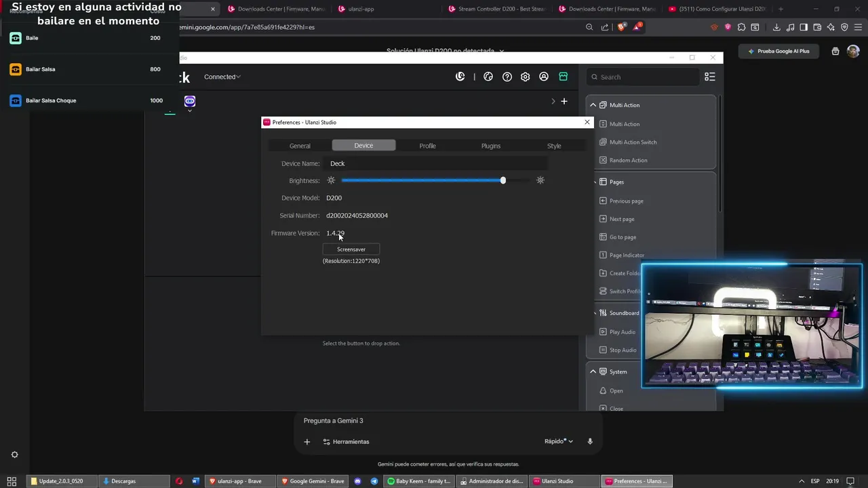Click the Search actions field
This screenshot has width=868, height=488.
642,77
